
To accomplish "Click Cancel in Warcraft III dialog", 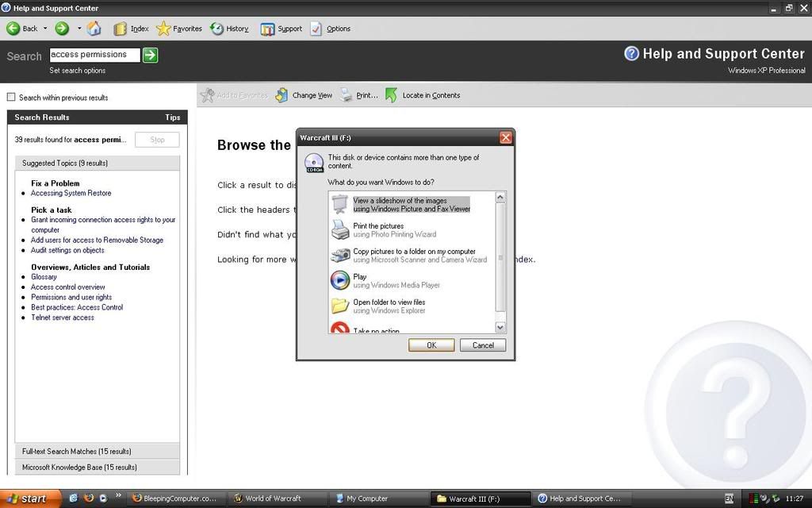I will pos(483,345).
